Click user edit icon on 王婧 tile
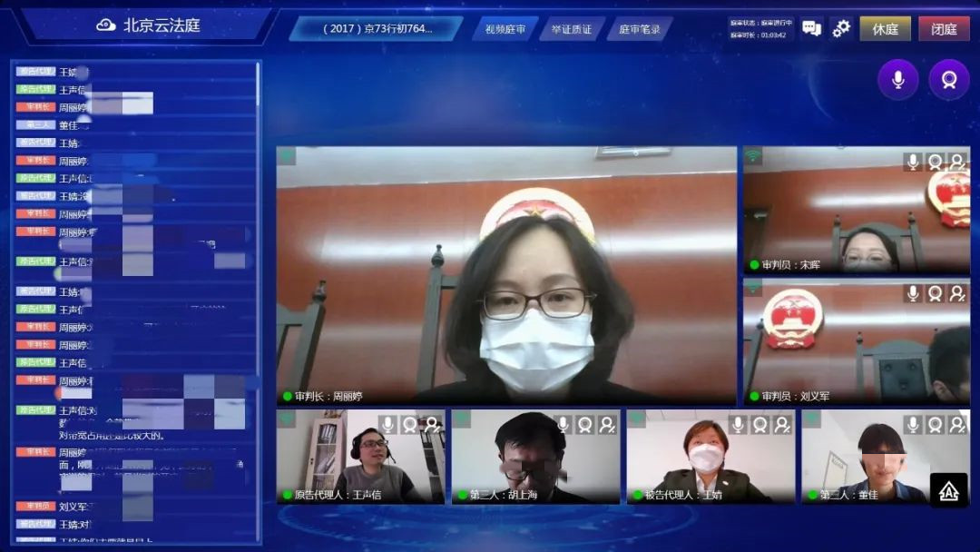 (782, 425)
